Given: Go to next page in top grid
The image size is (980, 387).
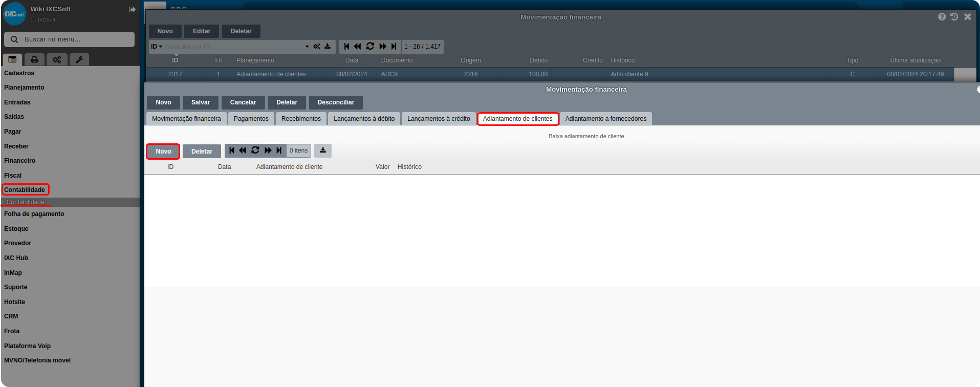Looking at the screenshot, I should click(x=383, y=47).
